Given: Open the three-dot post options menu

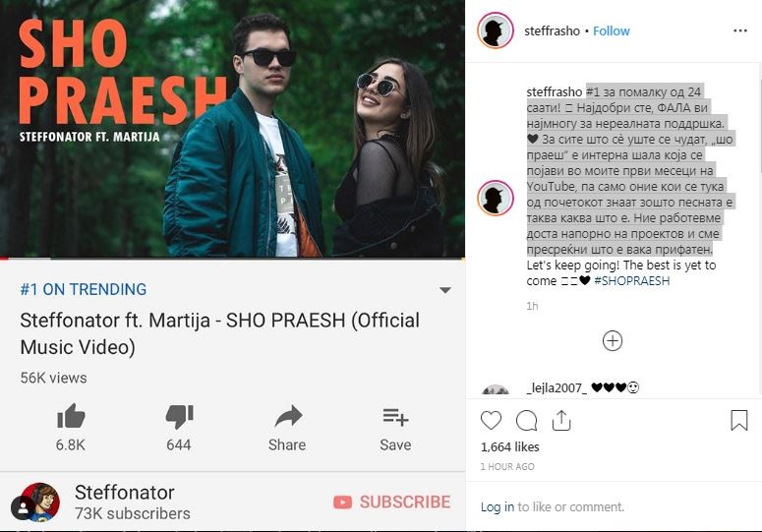Looking at the screenshot, I should click(740, 30).
